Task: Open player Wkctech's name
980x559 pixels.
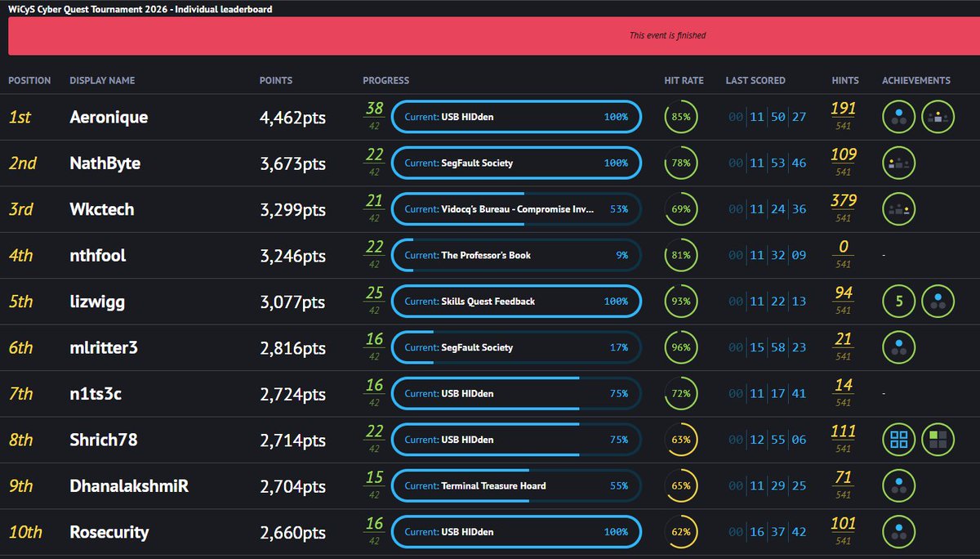Action: click(102, 209)
